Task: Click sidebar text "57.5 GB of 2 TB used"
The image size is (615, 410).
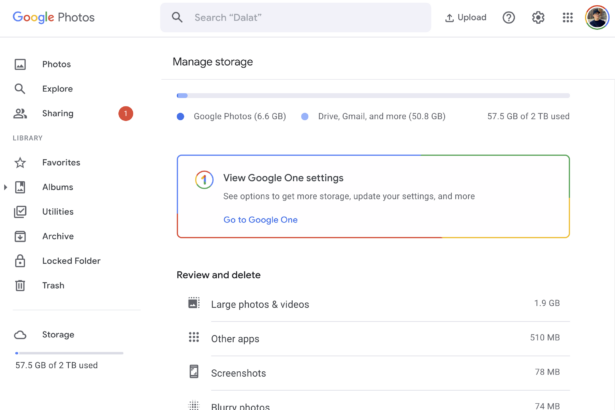Action: (56, 365)
